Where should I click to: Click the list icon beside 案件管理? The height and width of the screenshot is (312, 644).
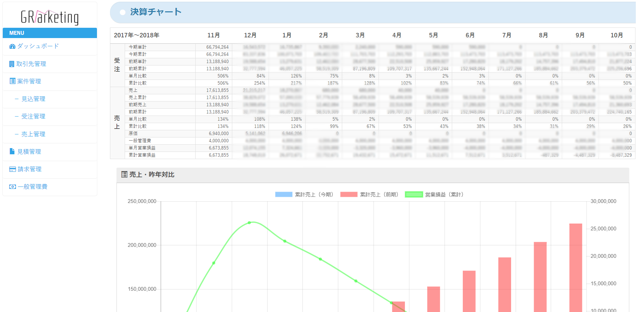click(x=12, y=81)
